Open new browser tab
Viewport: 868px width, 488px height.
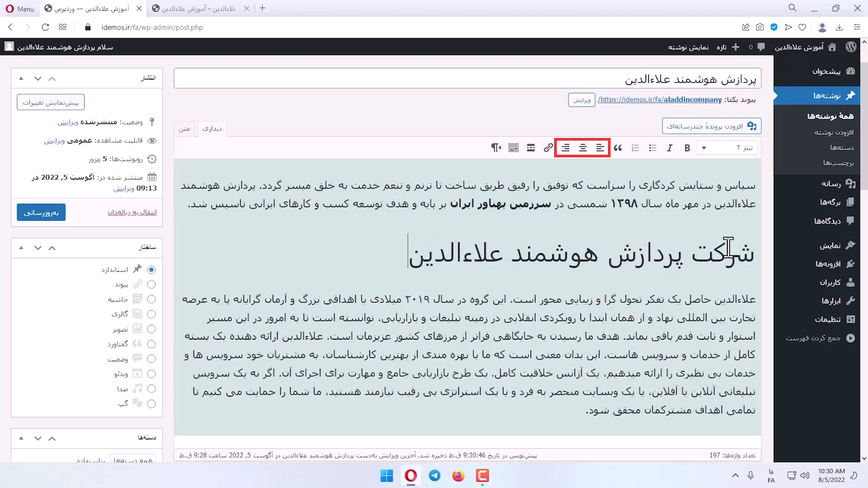coord(262,8)
